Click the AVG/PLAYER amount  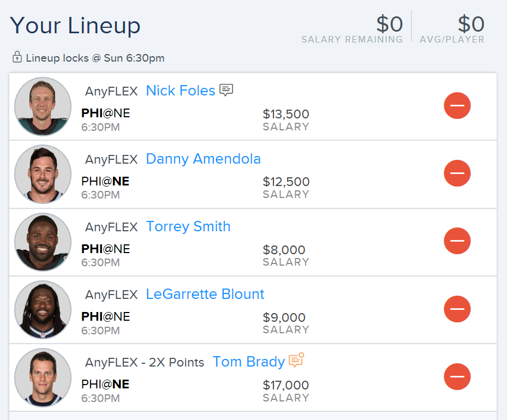click(471, 24)
